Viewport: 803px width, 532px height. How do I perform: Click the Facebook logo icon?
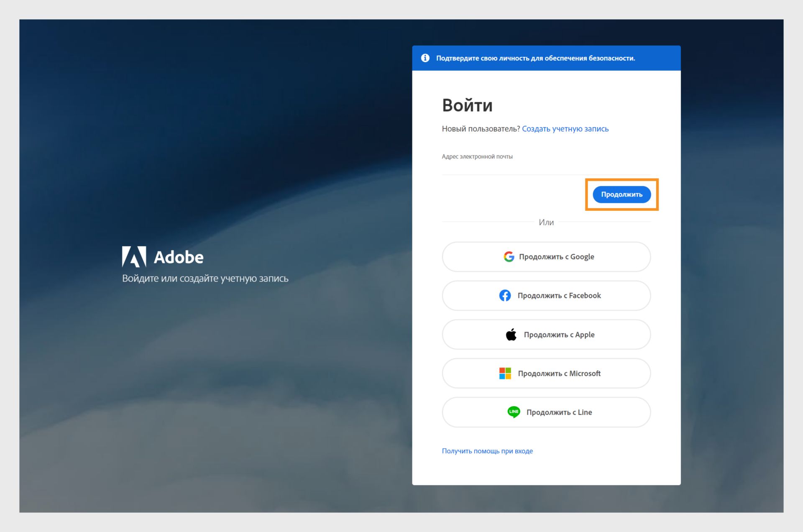pyautogui.click(x=505, y=296)
